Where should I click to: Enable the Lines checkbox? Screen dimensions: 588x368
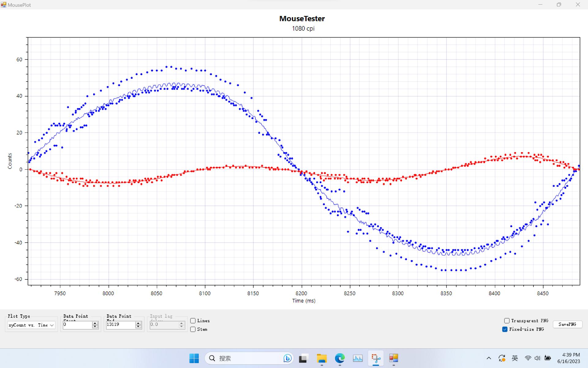pos(193,321)
